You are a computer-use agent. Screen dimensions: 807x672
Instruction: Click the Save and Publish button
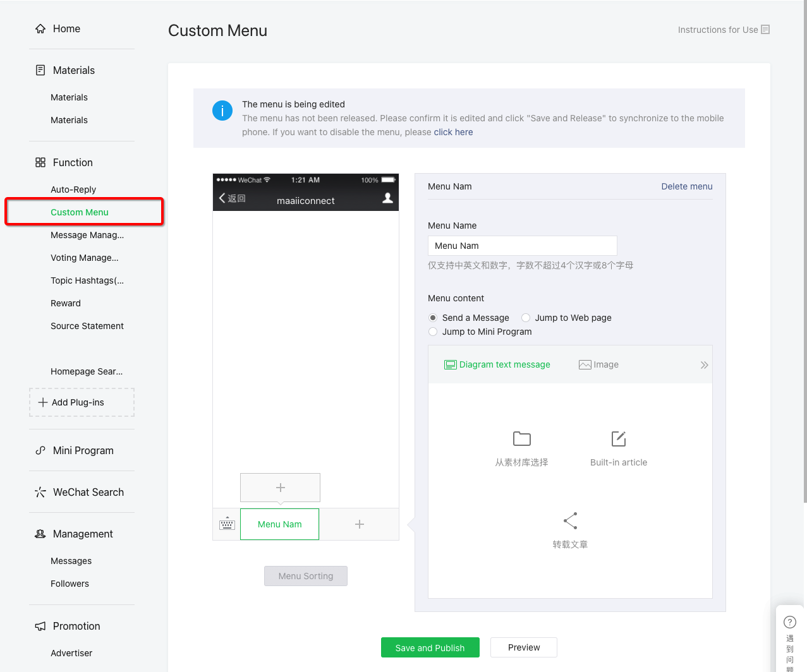pos(430,647)
